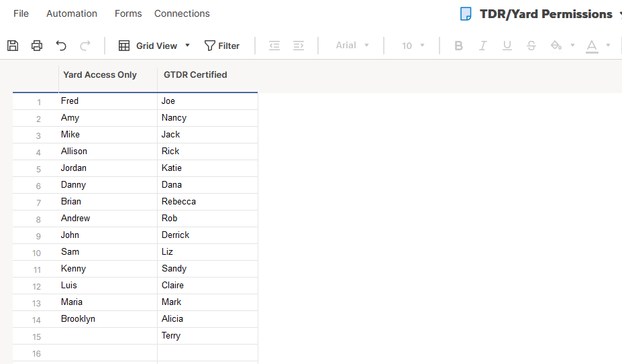
Task: Select the GTDR Certified column header
Action: pos(207,78)
